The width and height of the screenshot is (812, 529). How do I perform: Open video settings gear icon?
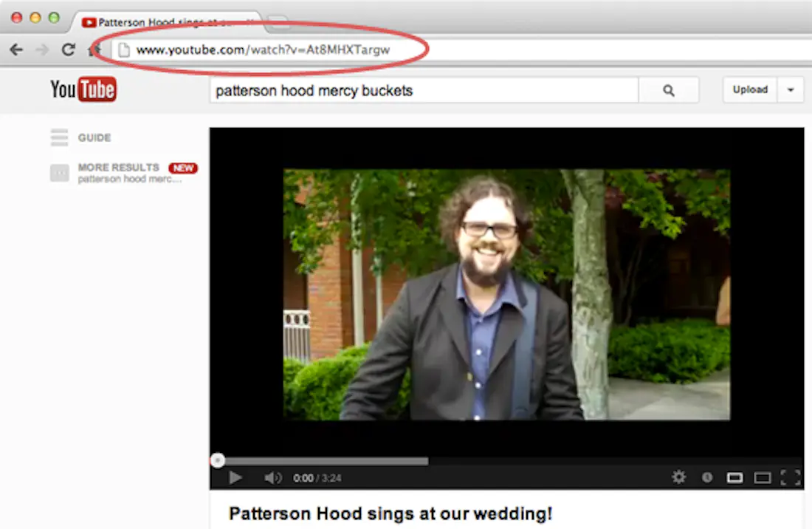coord(678,477)
